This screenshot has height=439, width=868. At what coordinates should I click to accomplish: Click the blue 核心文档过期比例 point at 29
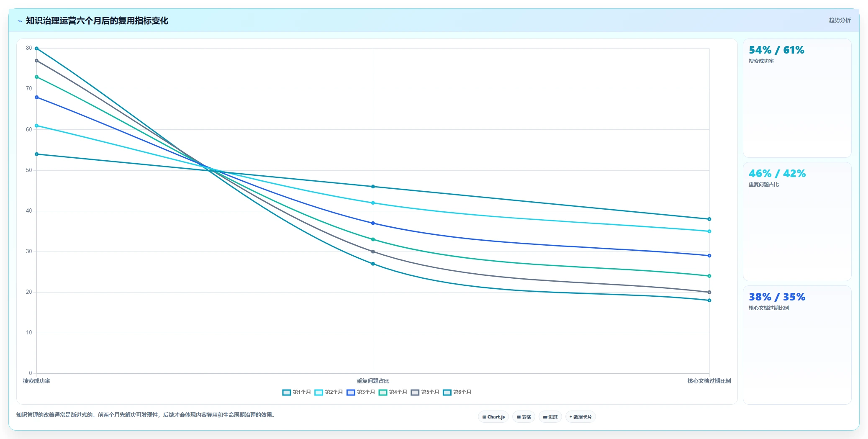709,256
